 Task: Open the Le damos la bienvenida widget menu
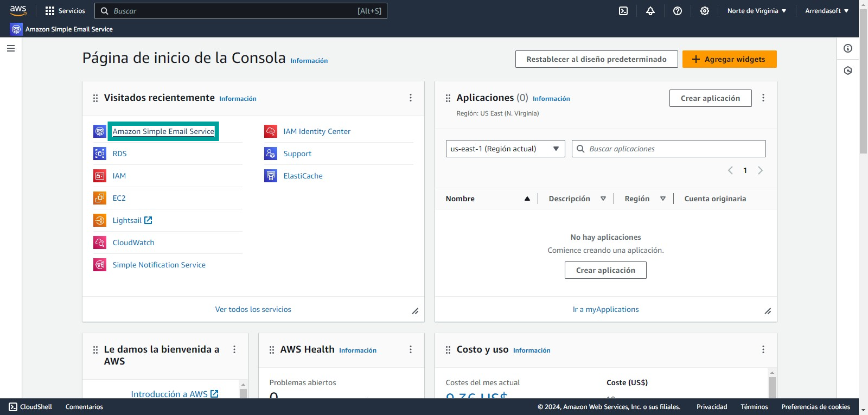pyautogui.click(x=234, y=349)
